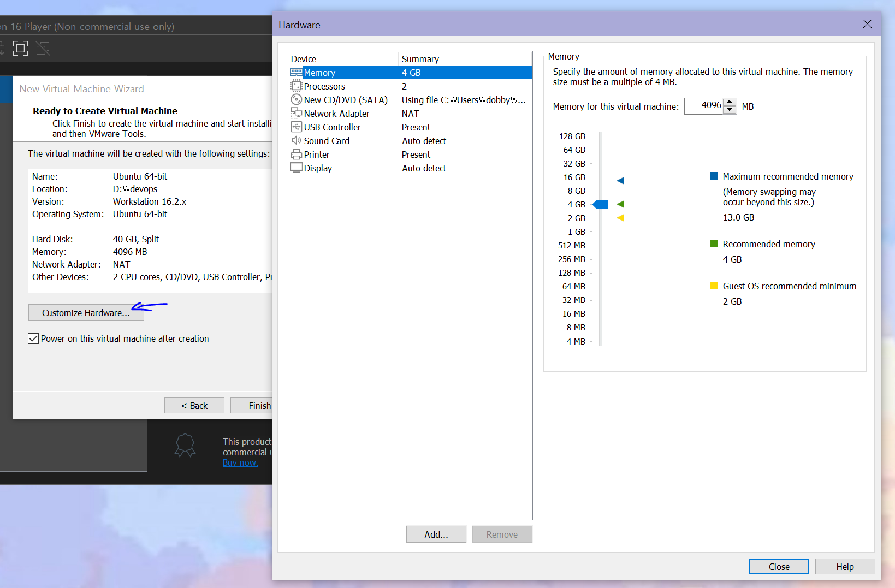Click the 4 MB label on memory scale
This screenshot has height=588, width=895.
point(576,341)
